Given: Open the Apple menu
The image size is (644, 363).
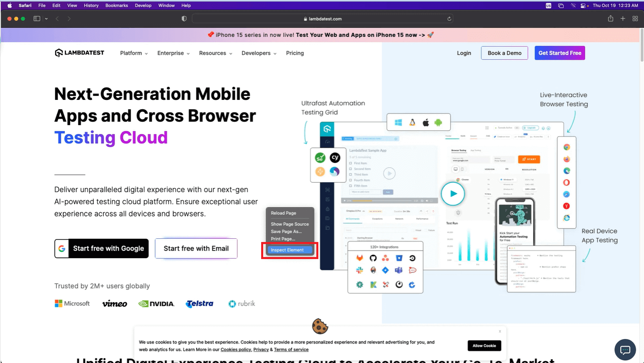Looking at the screenshot, I should 10,5.
